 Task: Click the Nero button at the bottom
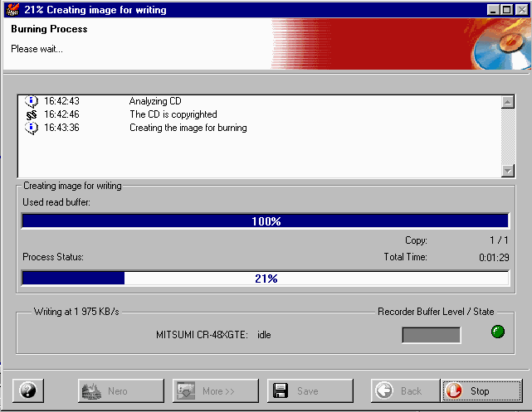[120, 390]
